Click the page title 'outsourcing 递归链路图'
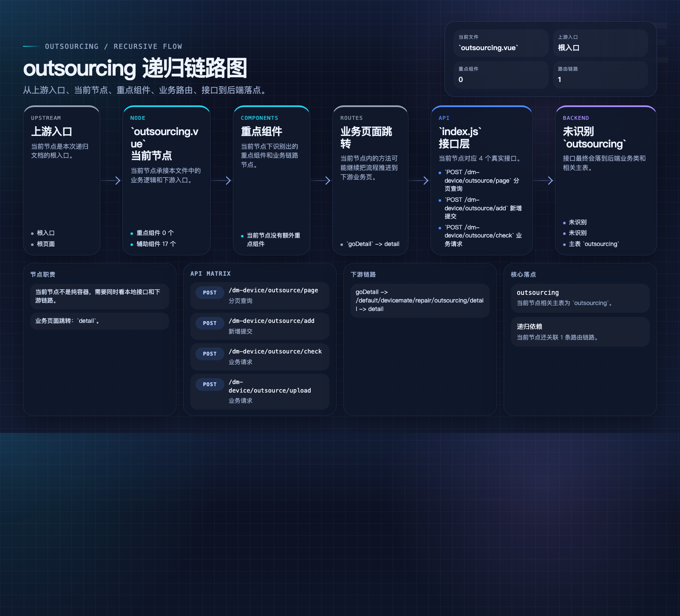 (135, 68)
